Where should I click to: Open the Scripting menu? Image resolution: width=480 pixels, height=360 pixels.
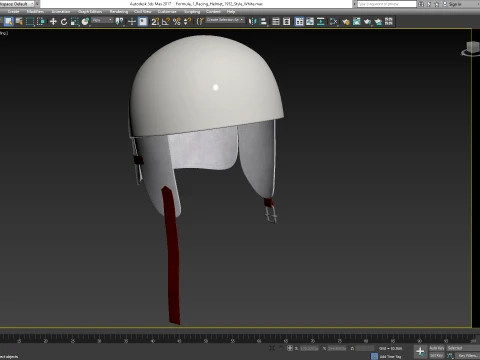click(x=192, y=11)
